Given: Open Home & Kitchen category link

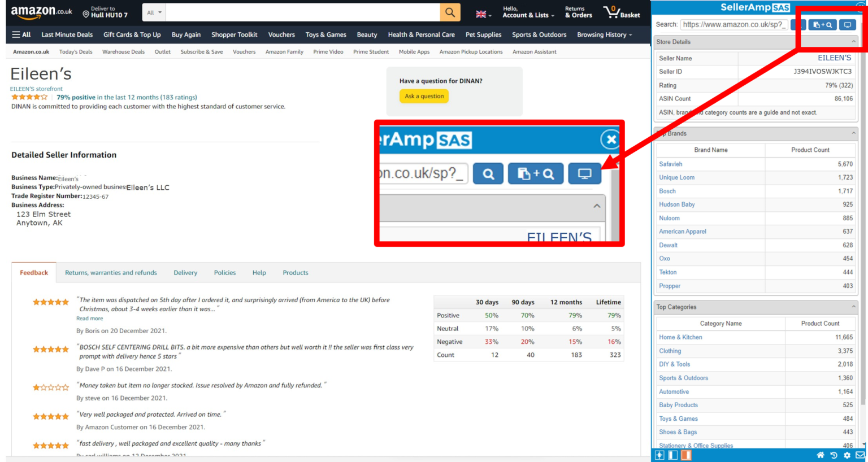Looking at the screenshot, I should 680,337.
